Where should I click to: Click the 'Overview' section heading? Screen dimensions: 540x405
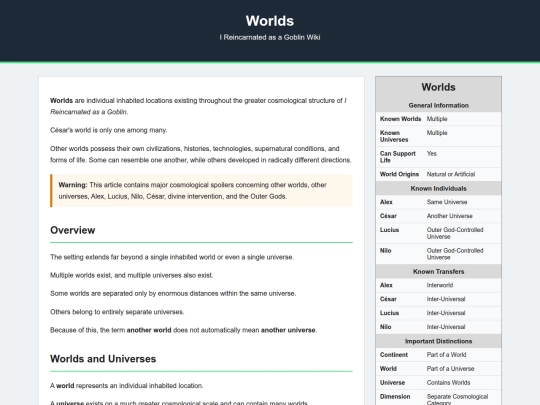click(x=73, y=230)
